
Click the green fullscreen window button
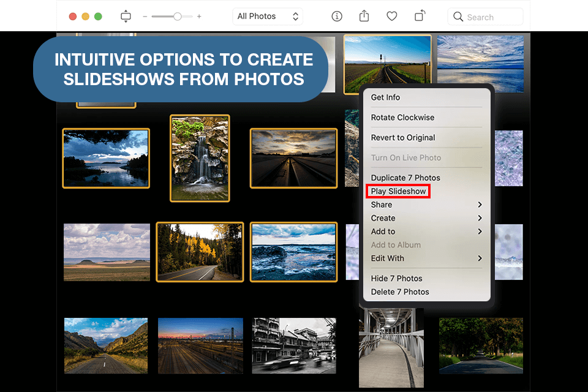[98, 17]
